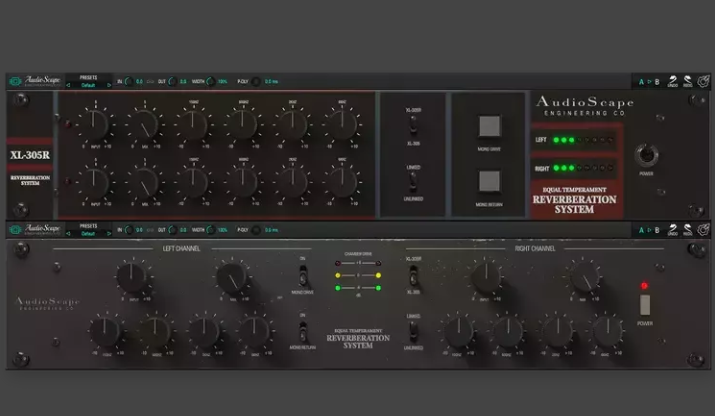Click bottom-row INPUT knob on red XL-305R unit
Image resolution: width=715 pixels, height=416 pixels.
(94, 182)
